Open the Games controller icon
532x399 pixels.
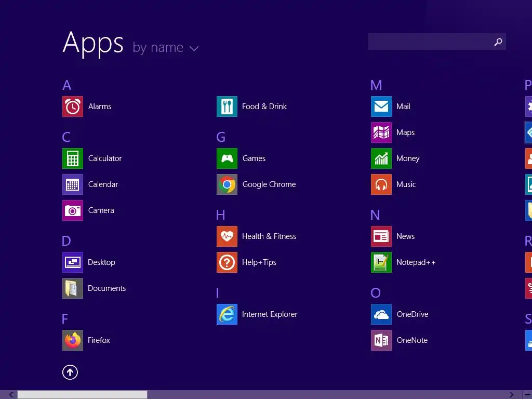click(x=227, y=158)
